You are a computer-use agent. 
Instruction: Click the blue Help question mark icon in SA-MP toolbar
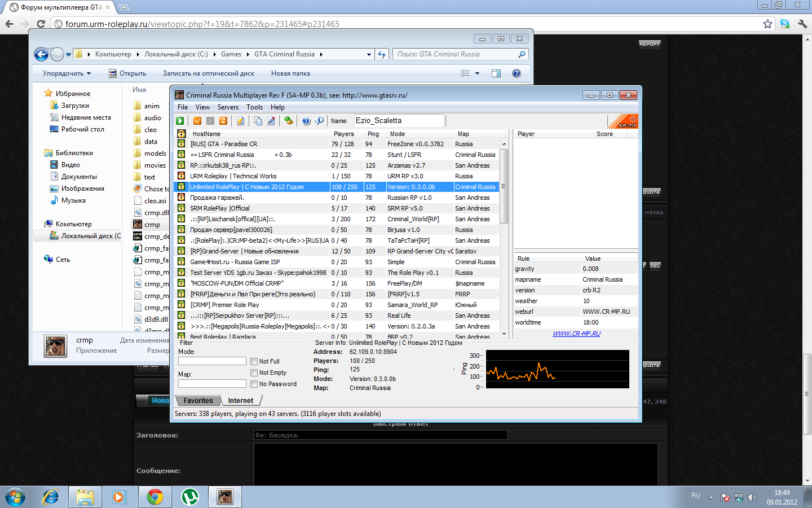(x=306, y=121)
